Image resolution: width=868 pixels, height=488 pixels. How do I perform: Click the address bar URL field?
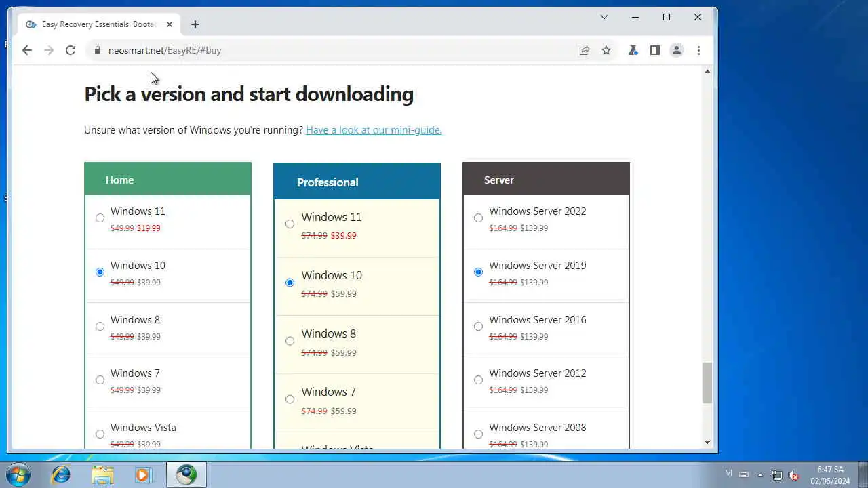332,50
